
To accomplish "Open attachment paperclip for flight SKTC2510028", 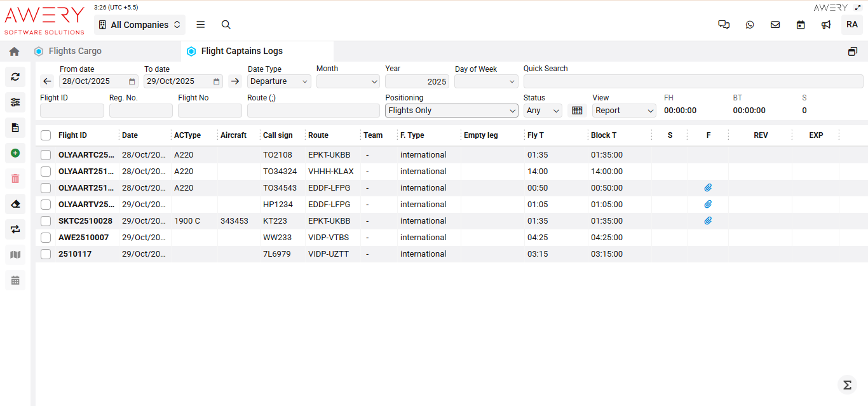I will (708, 220).
